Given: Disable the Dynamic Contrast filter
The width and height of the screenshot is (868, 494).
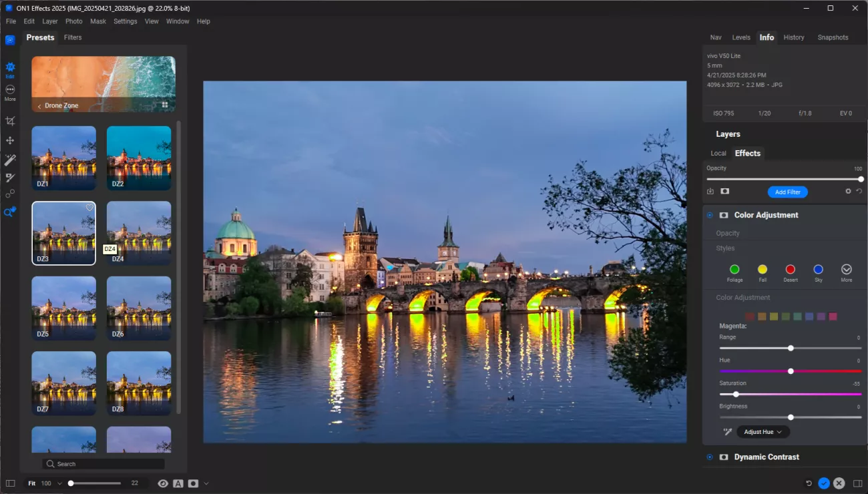Looking at the screenshot, I should coord(710,457).
